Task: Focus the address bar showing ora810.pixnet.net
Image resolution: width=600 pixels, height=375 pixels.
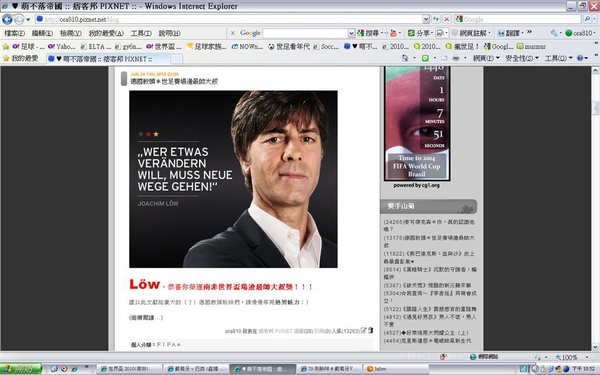Action: tap(228, 19)
